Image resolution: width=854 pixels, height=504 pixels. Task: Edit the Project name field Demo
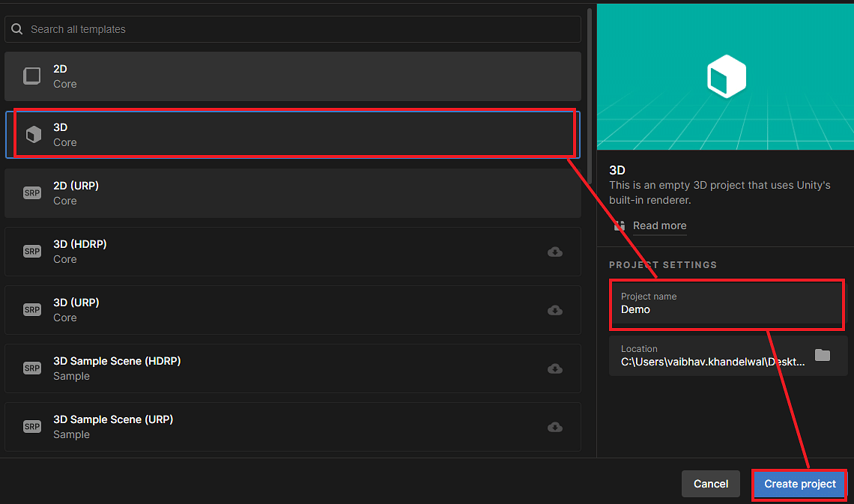(x=727, y=304)
